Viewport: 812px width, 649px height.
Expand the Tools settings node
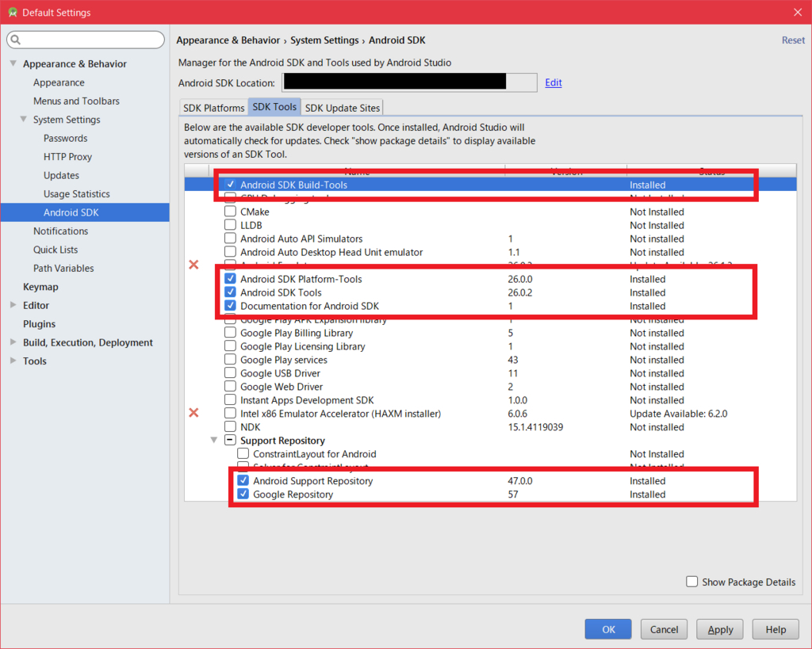[13, 361]
